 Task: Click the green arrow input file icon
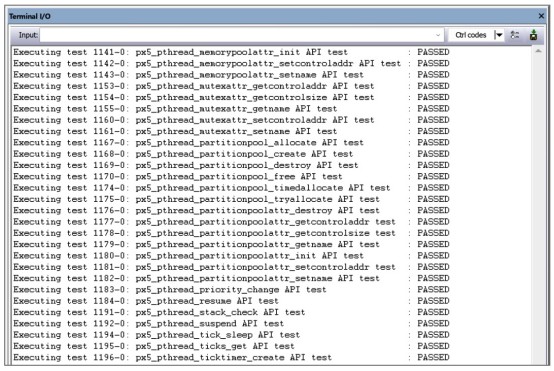coord(534,35)
